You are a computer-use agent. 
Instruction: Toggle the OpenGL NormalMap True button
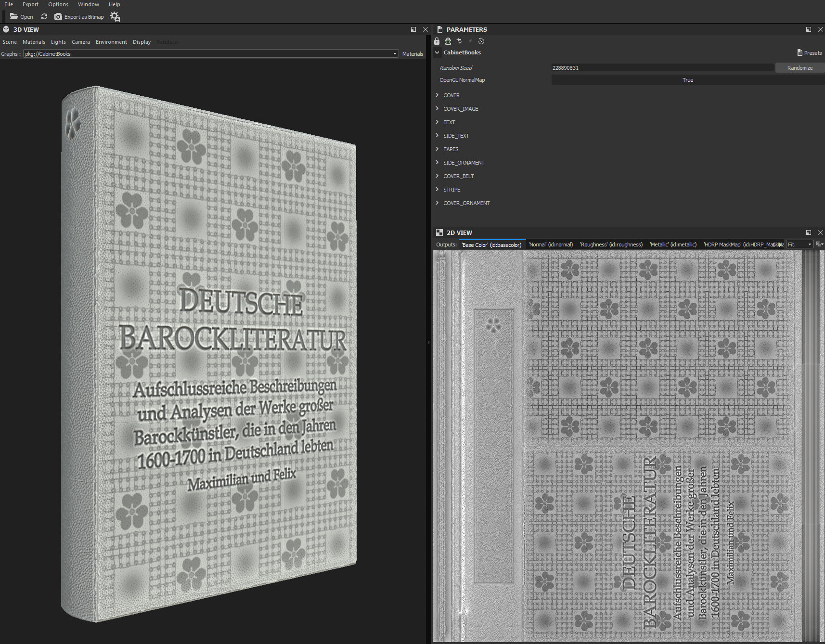(x=687, y=80)
